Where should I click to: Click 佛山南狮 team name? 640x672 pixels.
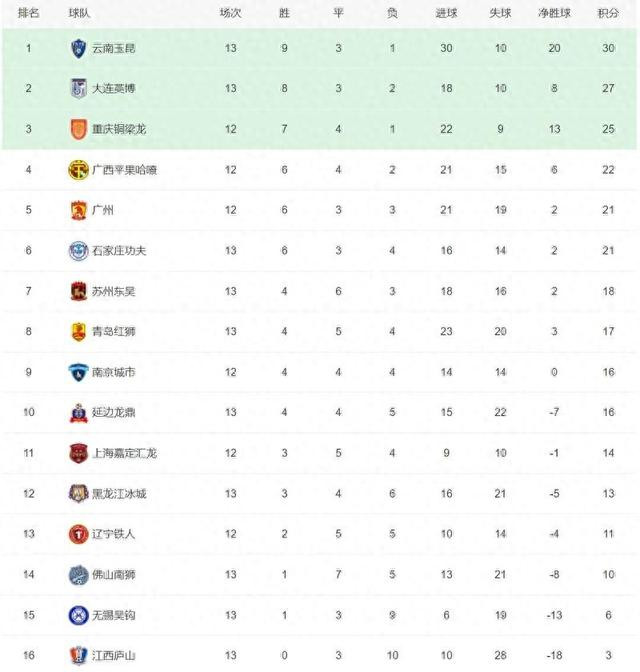[114, 574]
